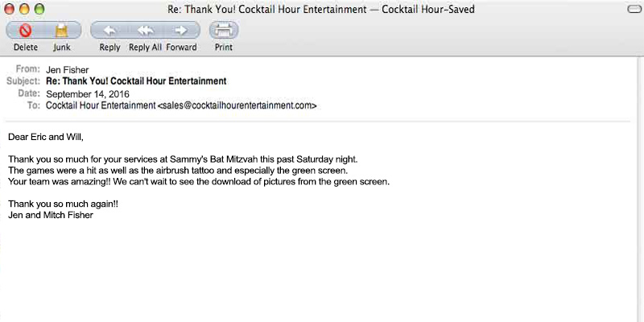Click the line mentioning Sammy's Bat Mitzvah
This screenshot has height=322, width=644.
pyautogui.click(x=183, y=159)
